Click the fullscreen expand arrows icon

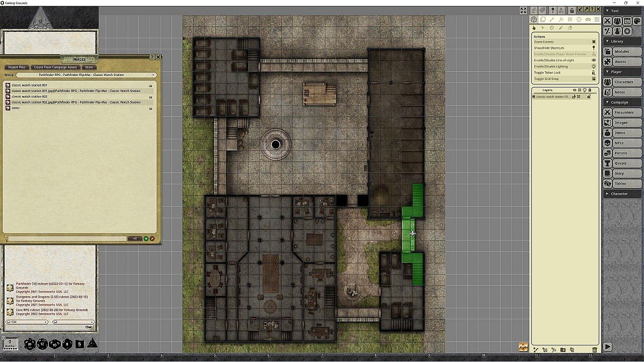523,10
